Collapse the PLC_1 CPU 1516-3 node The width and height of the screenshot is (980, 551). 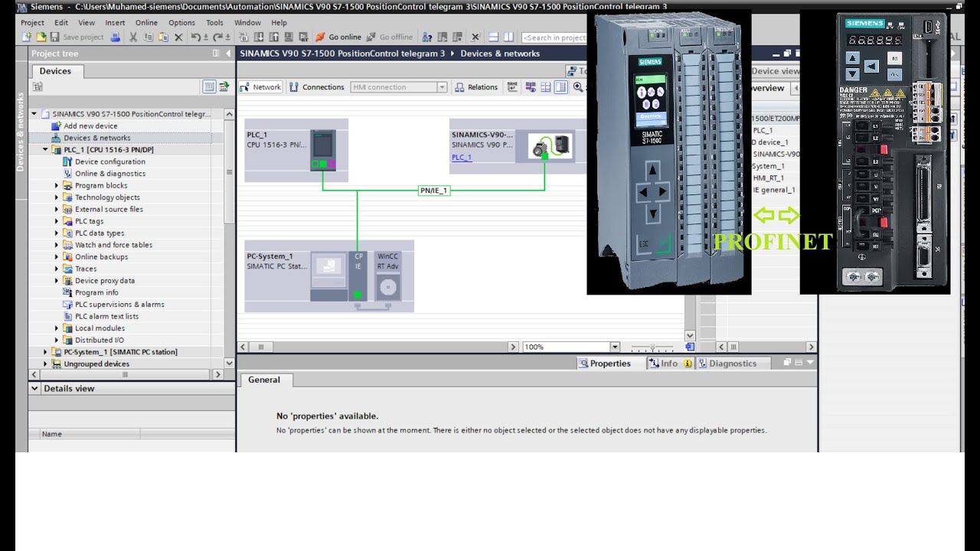pyautogui.click(x=45, y=150)
